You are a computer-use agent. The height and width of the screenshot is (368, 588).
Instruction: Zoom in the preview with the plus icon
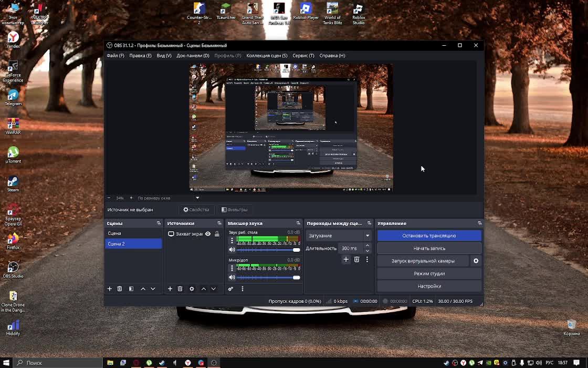click(131, 198)
